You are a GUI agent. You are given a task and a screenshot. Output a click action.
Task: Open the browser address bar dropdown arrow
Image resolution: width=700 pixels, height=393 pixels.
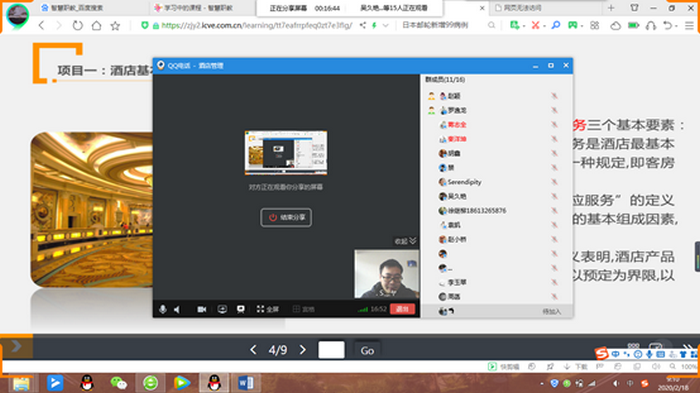(386, 25)
